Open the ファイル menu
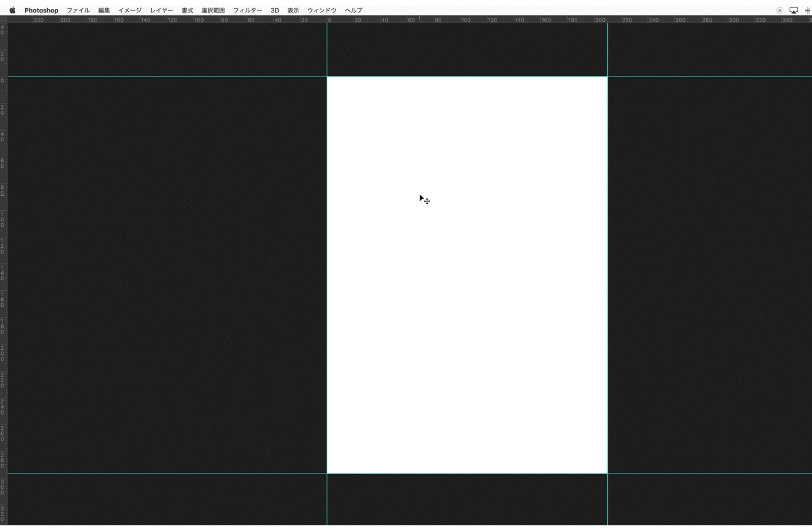This screenshot has height=530, width=812. (x=78, y=10)
